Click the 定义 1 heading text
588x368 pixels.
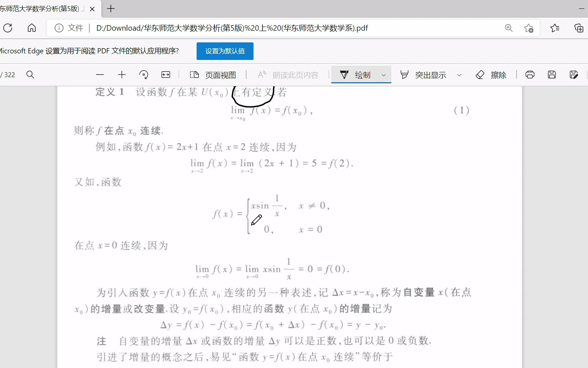click(110, 92)
